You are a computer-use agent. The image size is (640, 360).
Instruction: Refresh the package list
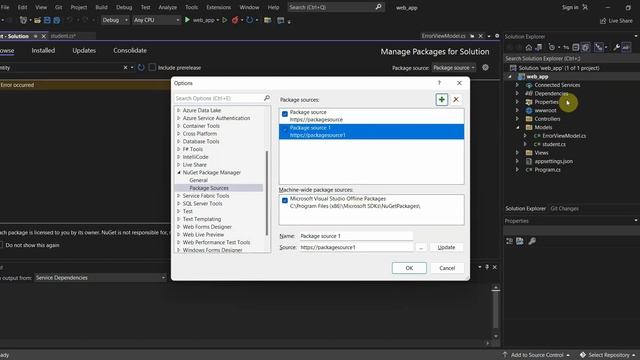[141, 67]
